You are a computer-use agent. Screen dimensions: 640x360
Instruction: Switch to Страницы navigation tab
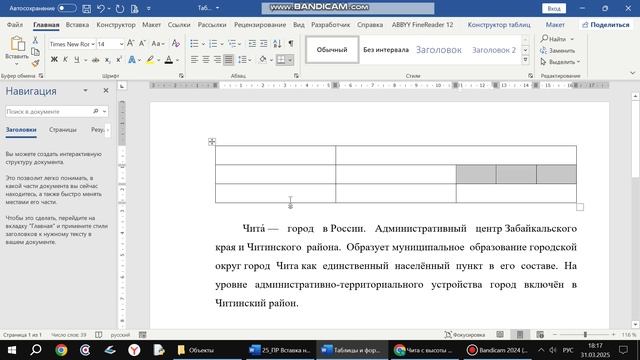62,130
